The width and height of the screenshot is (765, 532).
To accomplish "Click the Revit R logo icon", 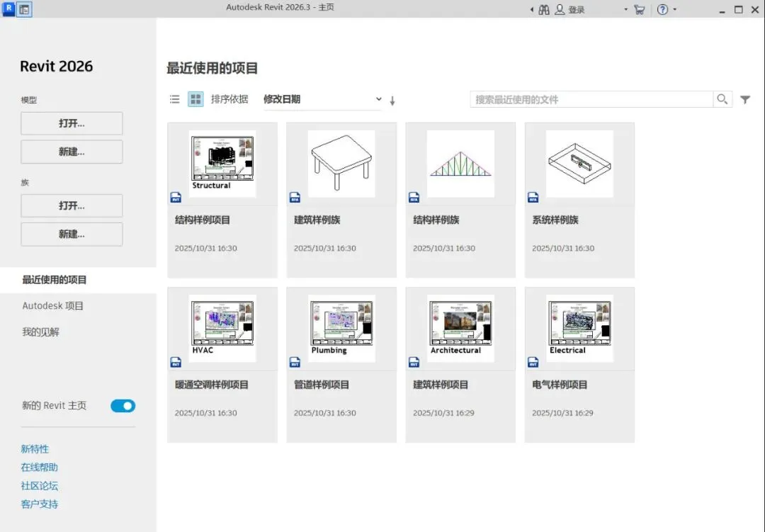I will 8,9.
